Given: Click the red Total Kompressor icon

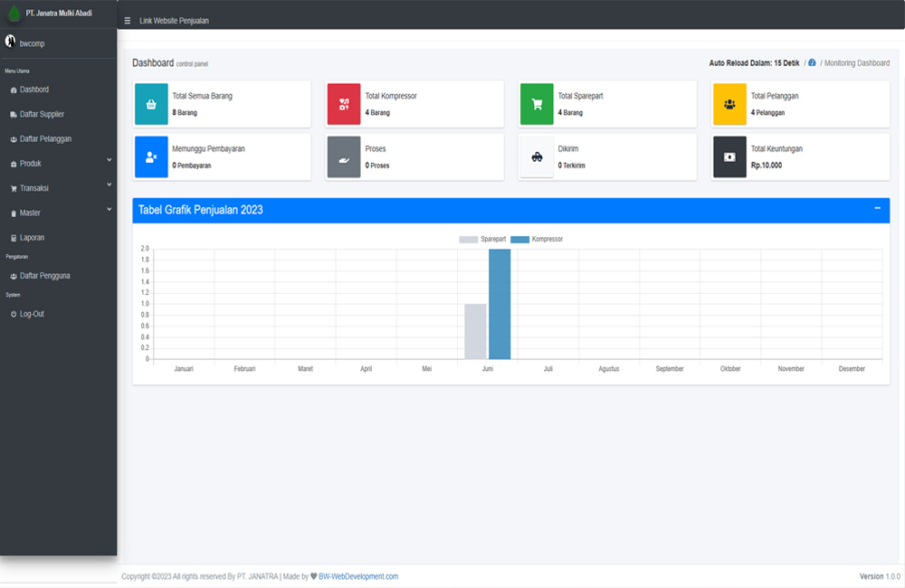Looking at the screenshot, I should (x=344, y=104).
